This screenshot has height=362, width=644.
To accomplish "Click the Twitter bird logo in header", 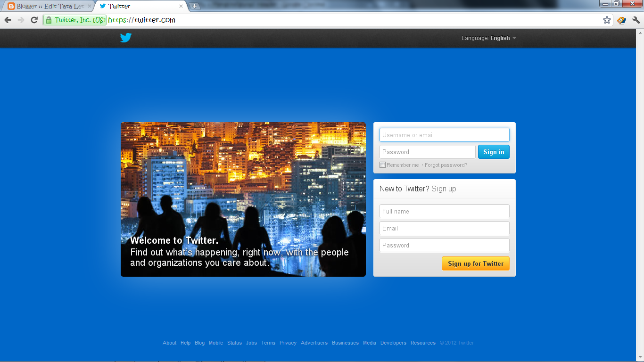I will tap(125, 38).
